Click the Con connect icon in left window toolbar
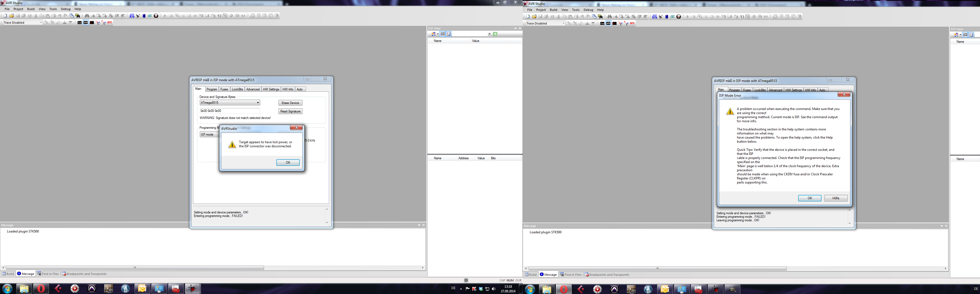Image resolution: width=980 pixels, height=294 pixels. tap(79, 23)
